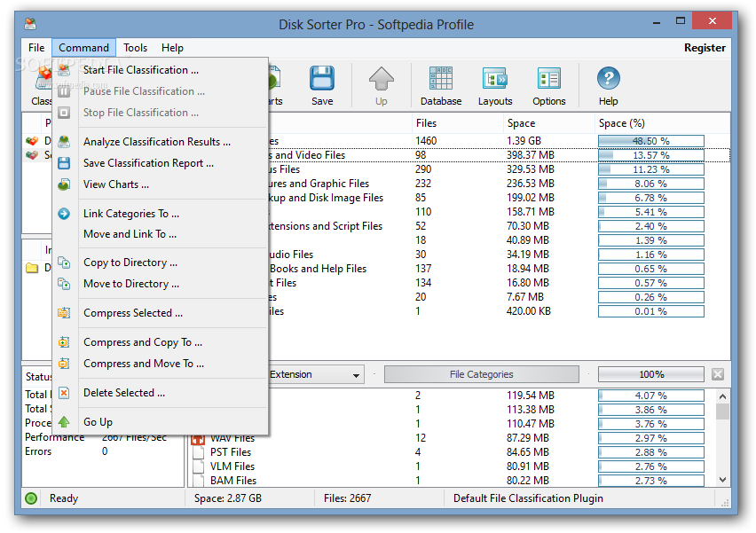The width and height of the screenshot is (756, 533).
Task: Choose Compress Selected entry
Action: point(160,313)
